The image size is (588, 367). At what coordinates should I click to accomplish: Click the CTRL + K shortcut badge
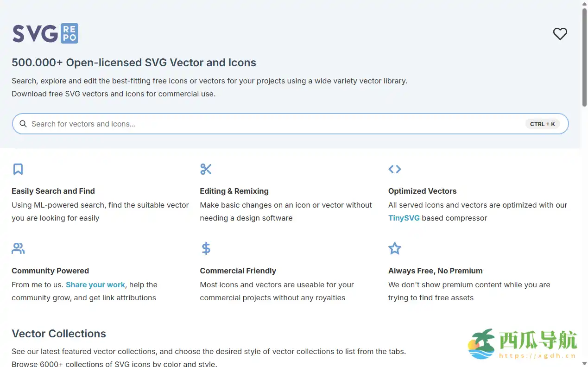point(542,124)
